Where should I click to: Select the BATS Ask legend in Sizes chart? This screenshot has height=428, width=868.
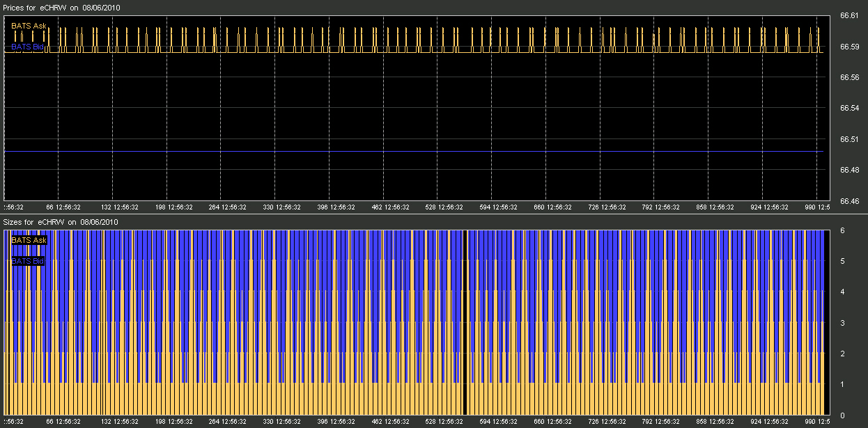point(29,240)
